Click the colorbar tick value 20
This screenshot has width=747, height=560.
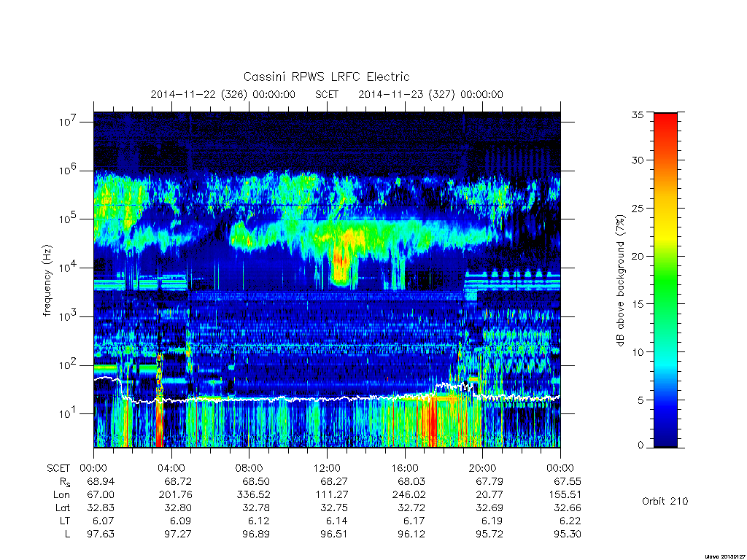638,256
